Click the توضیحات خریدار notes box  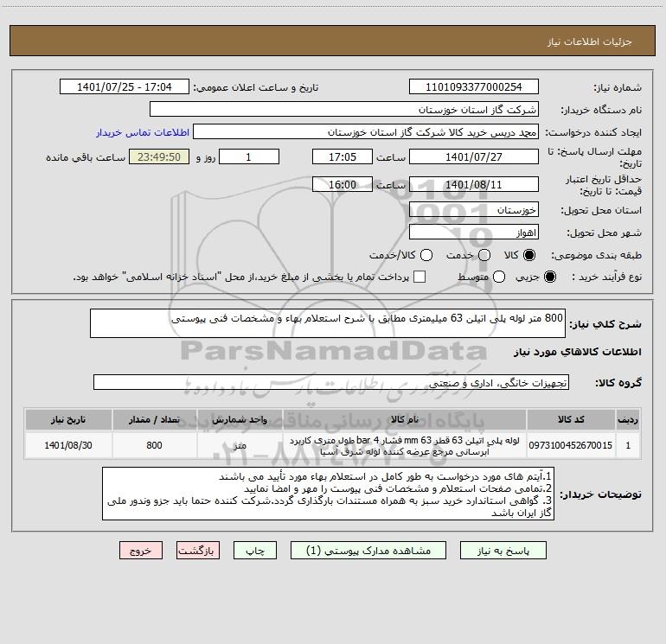[x=328, y=494]
